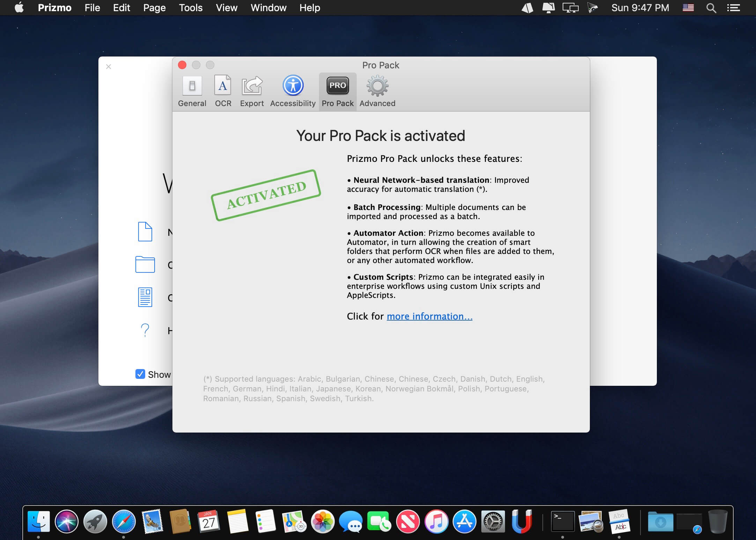
Task: Select the OCR preferences icon
Action: point(223,91)
